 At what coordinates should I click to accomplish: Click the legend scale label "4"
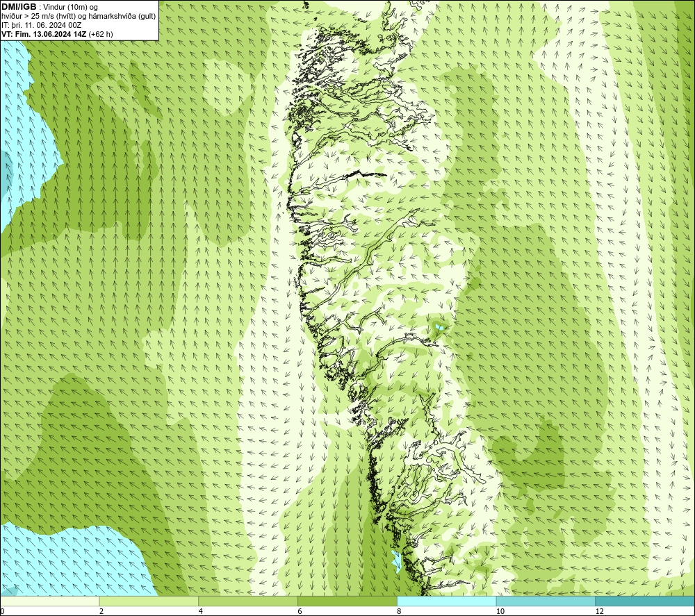pos(201,612)
